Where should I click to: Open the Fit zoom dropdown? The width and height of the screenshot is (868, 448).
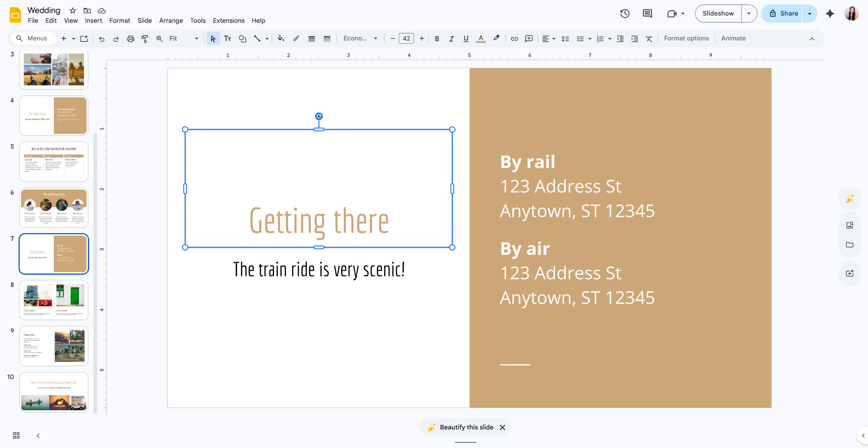click(184, 39)
